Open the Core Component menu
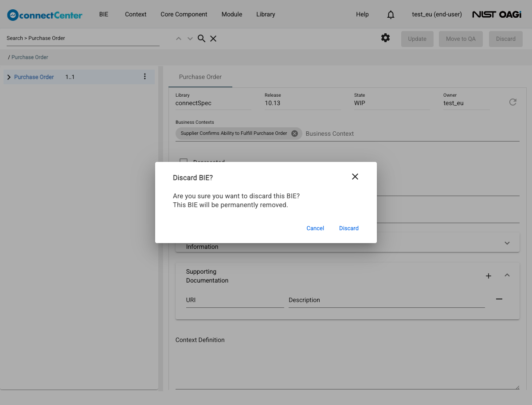Screen dimensions: 532x405 (184, 14)
